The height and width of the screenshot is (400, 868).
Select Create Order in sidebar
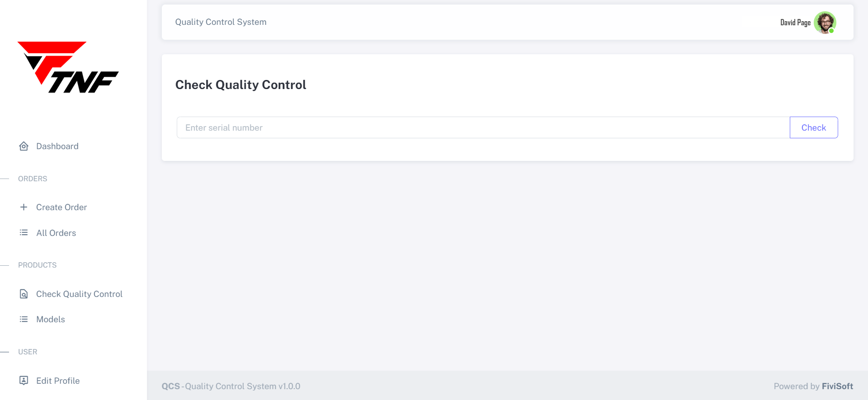coord(61,207)
